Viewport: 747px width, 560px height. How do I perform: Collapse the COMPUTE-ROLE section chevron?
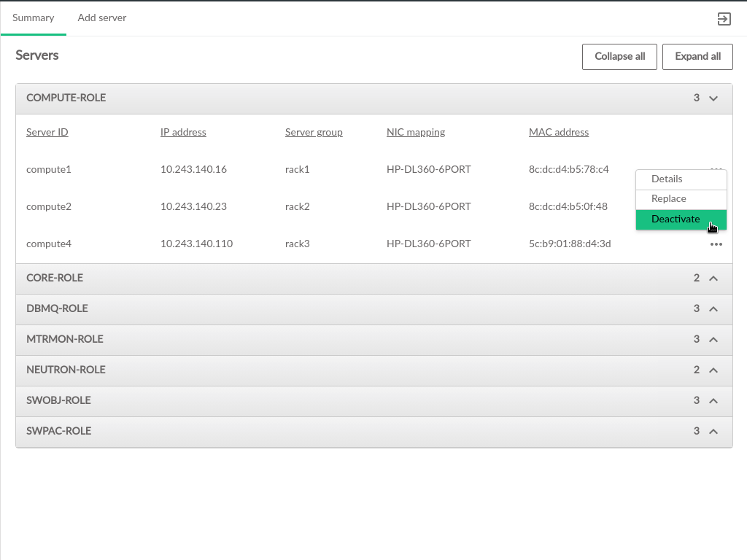point(713,98)
